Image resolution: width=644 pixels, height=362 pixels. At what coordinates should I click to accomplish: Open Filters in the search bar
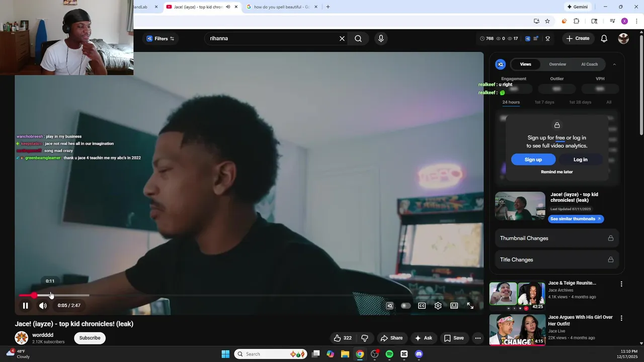[x=160, y=39]
